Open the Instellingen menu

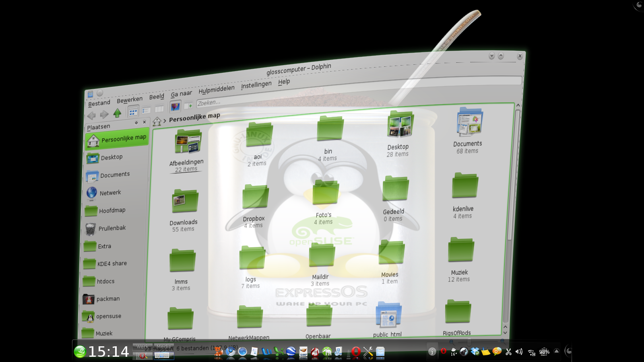click(x=256, y=85)
